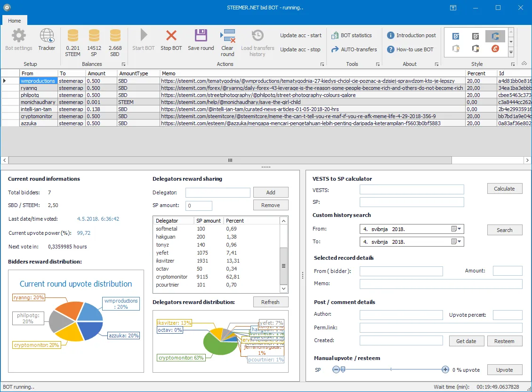Click the Resteem button
The width and height of the screenshot is (532, 392).
pos(505,341)
